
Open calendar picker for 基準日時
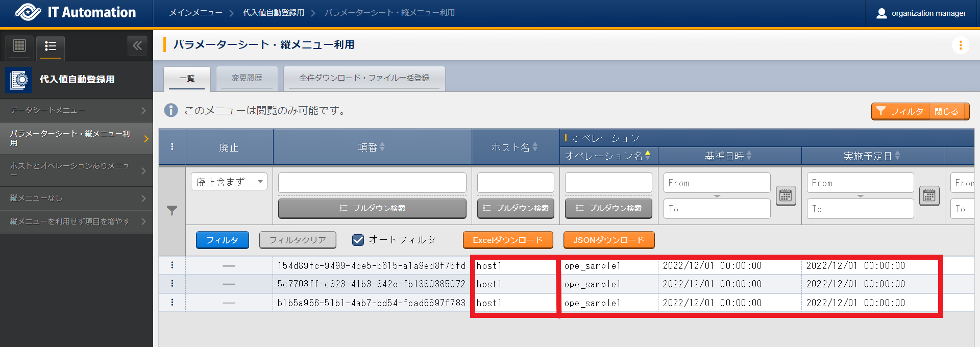786,195
